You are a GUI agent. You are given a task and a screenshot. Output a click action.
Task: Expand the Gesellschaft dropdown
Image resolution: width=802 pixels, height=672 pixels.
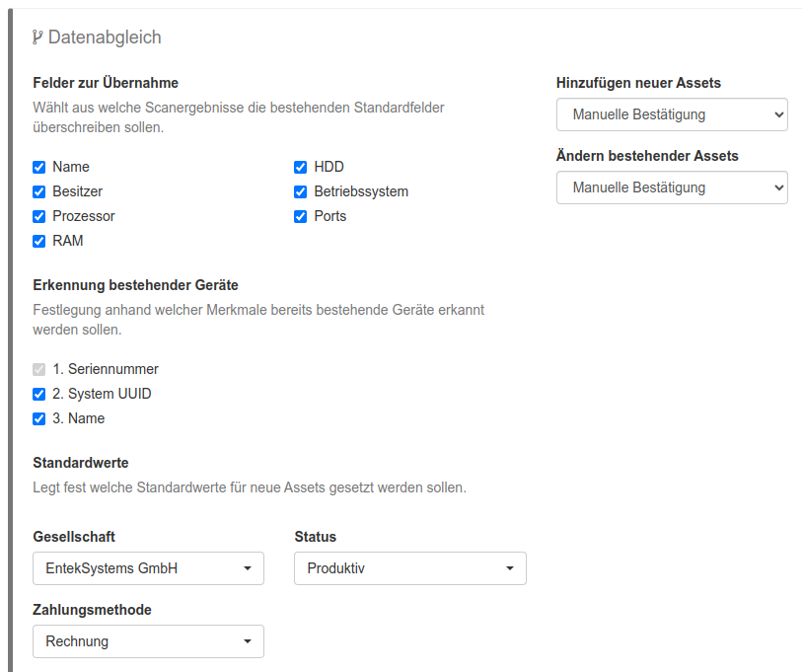(x=148, y=568)
